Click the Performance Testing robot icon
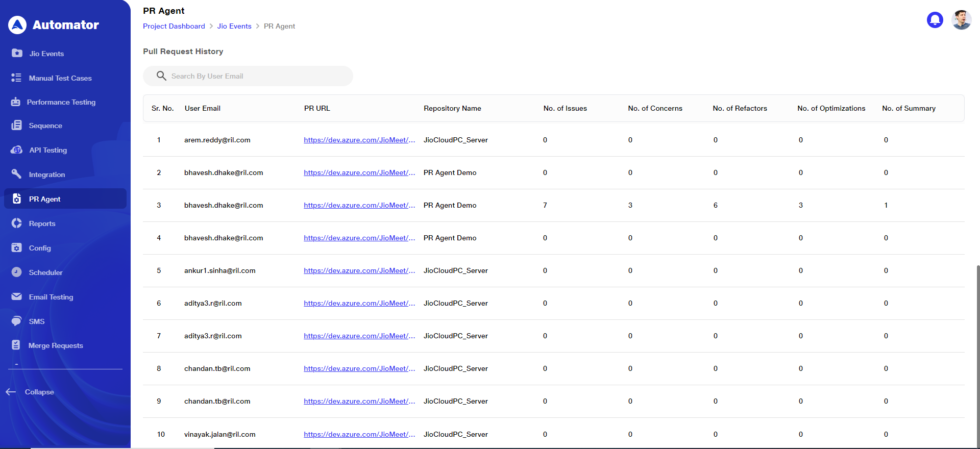980x449 pixels. tap(16, 102)
